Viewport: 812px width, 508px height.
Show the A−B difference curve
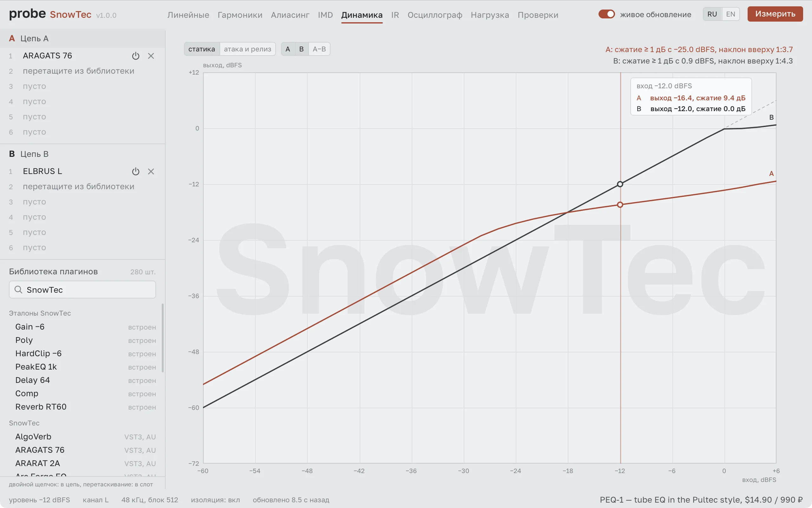point(319,49)
